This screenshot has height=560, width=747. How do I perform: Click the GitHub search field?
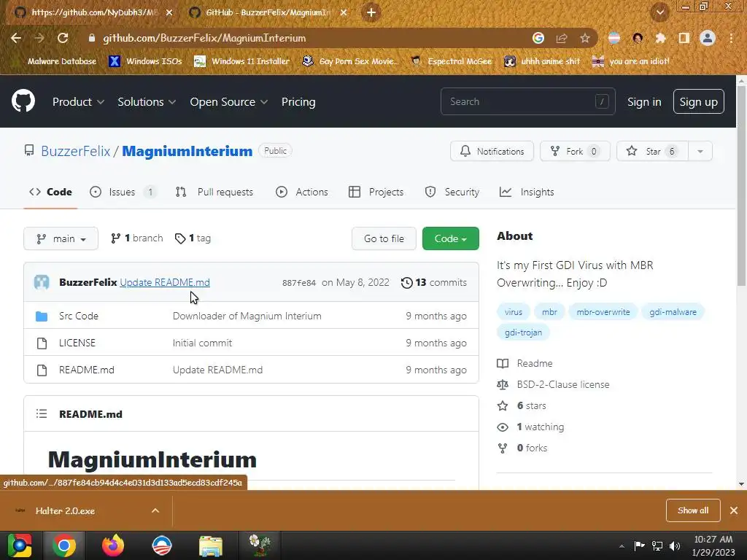(x=528, y=101)
